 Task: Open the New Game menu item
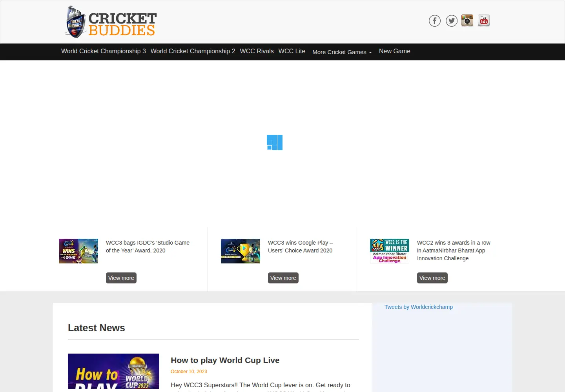395,51
